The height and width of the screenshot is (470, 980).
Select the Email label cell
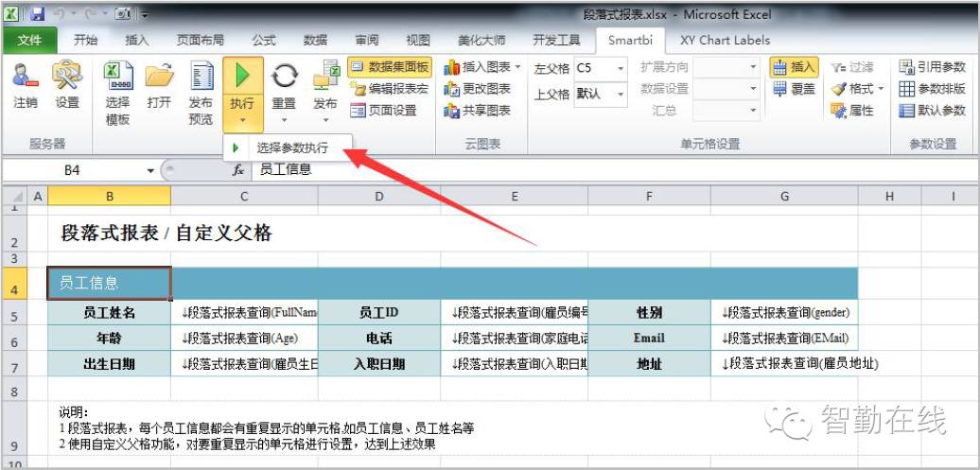coord(649,339)
